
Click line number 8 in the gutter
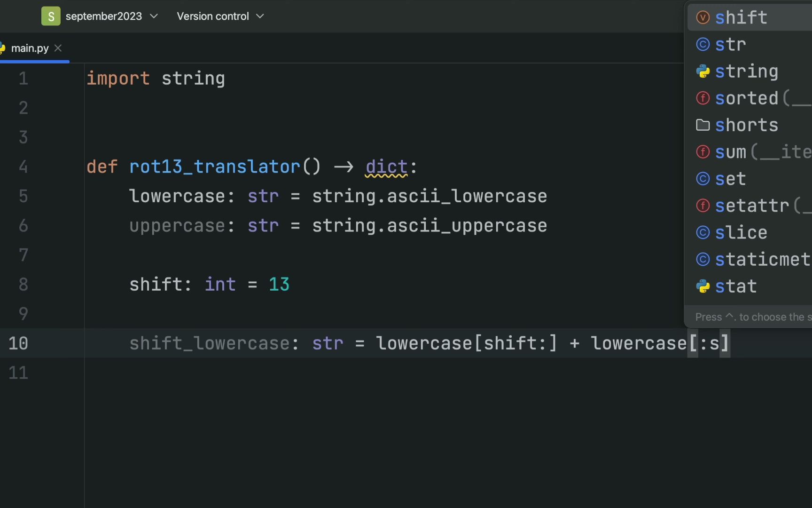click(x=23, y=285)
